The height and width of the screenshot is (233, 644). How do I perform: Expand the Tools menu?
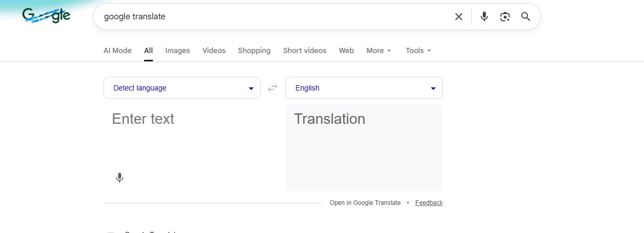point(418,50)
